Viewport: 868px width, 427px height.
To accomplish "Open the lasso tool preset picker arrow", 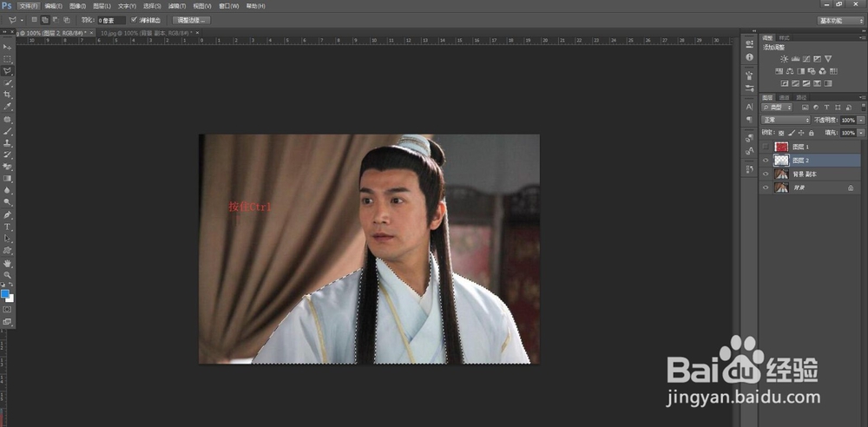I will 23,21.
